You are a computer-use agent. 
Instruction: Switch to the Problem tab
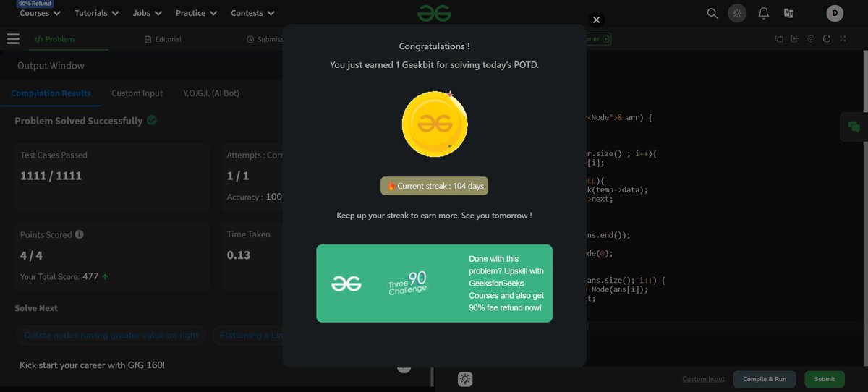click(x=55, y=39)
